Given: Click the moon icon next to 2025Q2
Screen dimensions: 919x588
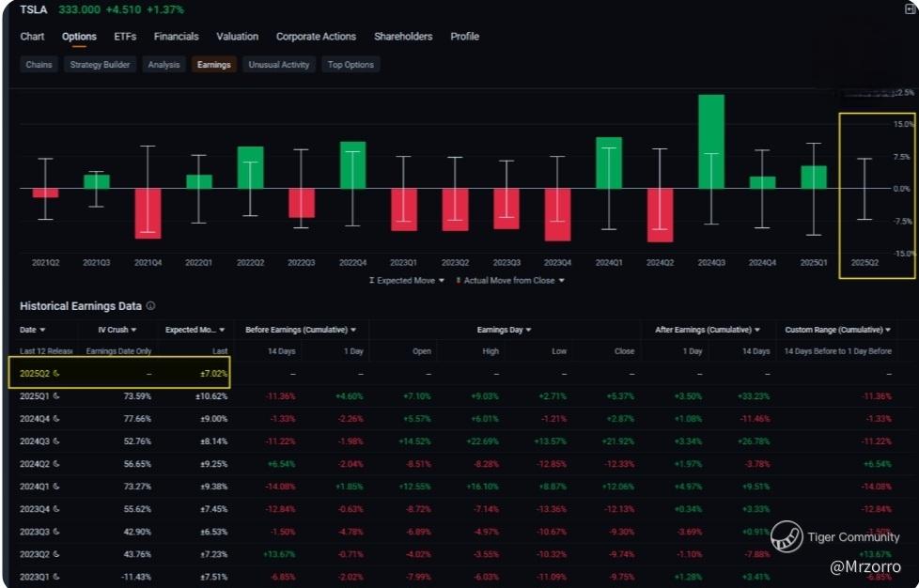Looking at the screenshot, I should [56, 373].
